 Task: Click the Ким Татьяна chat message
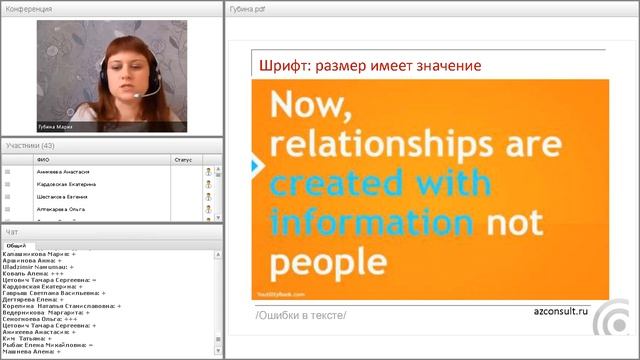[27, 339]
